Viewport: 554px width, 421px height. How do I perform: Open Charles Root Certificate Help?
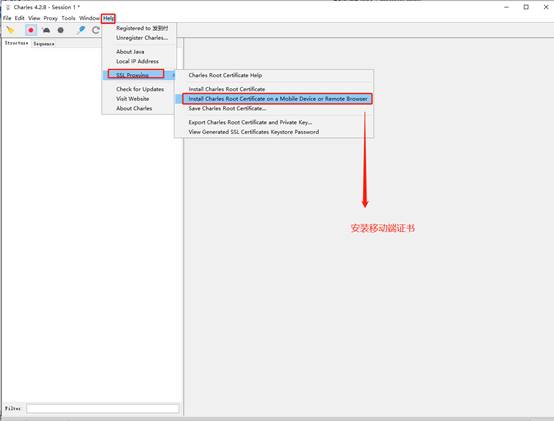274,75
